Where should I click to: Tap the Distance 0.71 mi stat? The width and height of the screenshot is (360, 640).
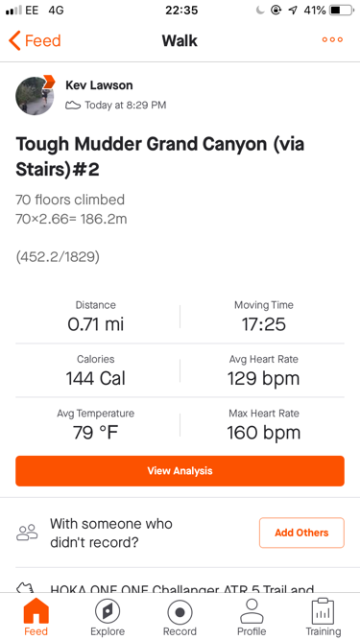click(96, 317)
